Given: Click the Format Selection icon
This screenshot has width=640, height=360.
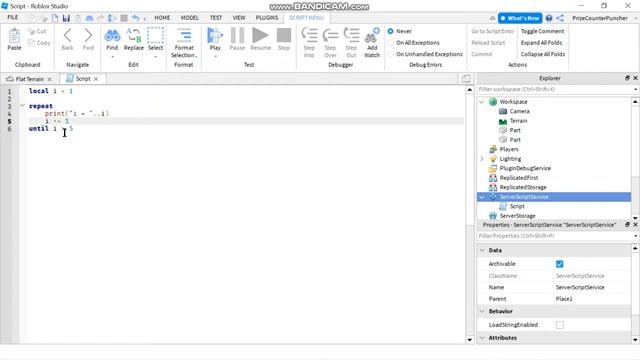Looking at the screenshot, I should (x=184, y=36).
